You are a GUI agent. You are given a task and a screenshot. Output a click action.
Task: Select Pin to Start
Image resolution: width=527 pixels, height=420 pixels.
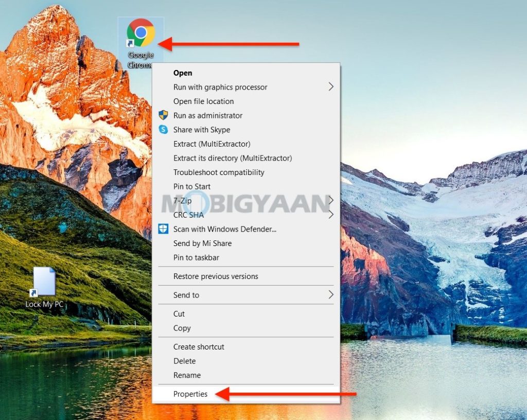click(x=191, y=186)
